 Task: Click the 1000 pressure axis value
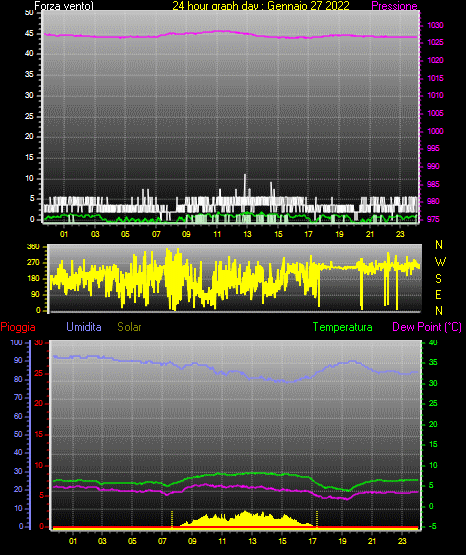[x=435, y=131]
